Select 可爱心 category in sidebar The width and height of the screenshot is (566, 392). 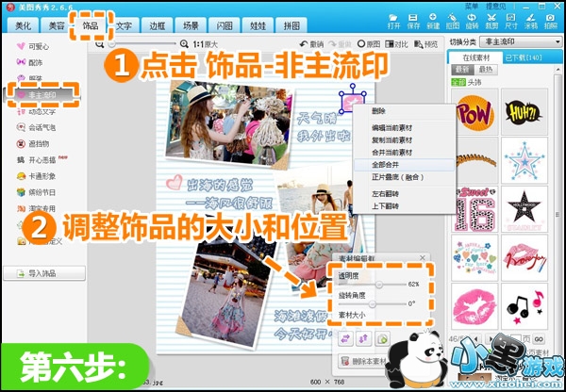33,46
